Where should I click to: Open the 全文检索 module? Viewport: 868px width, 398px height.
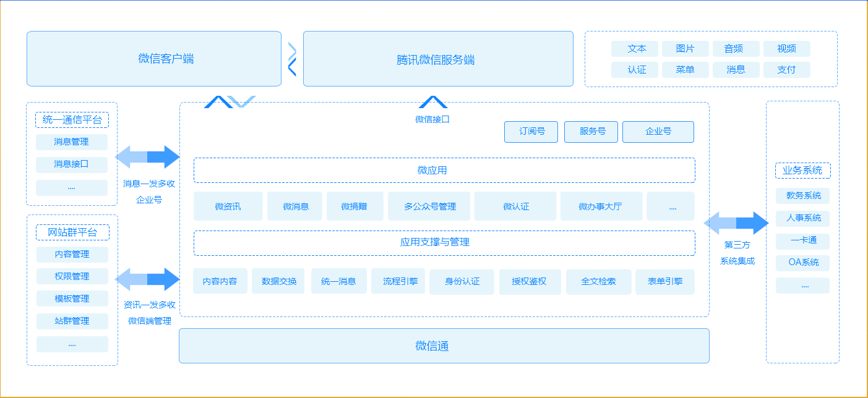coord(599,282)
